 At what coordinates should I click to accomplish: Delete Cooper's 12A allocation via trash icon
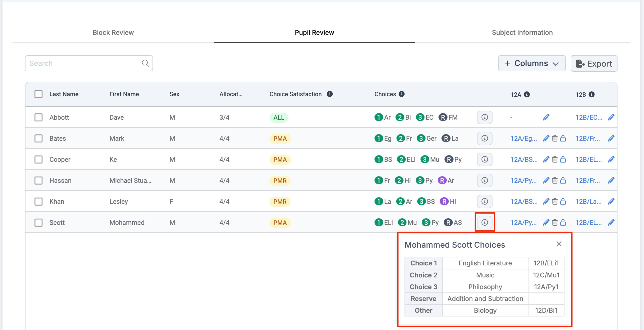555,159
